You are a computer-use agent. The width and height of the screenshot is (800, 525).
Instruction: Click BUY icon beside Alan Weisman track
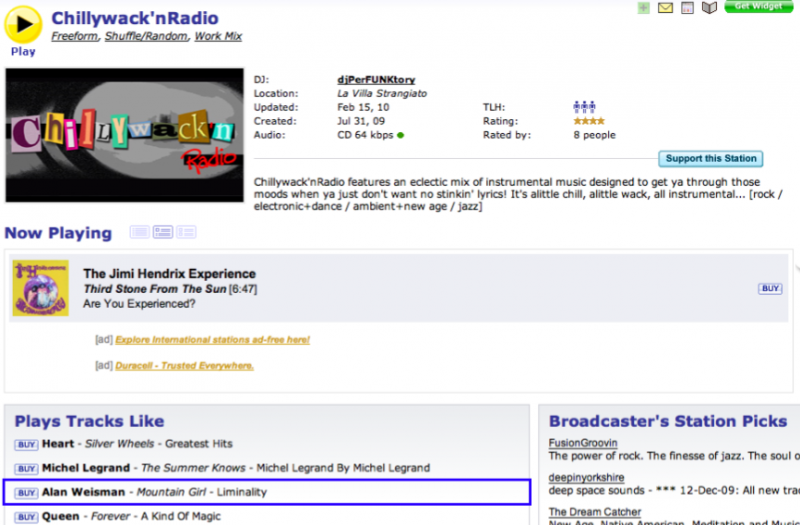click(26, 492)
